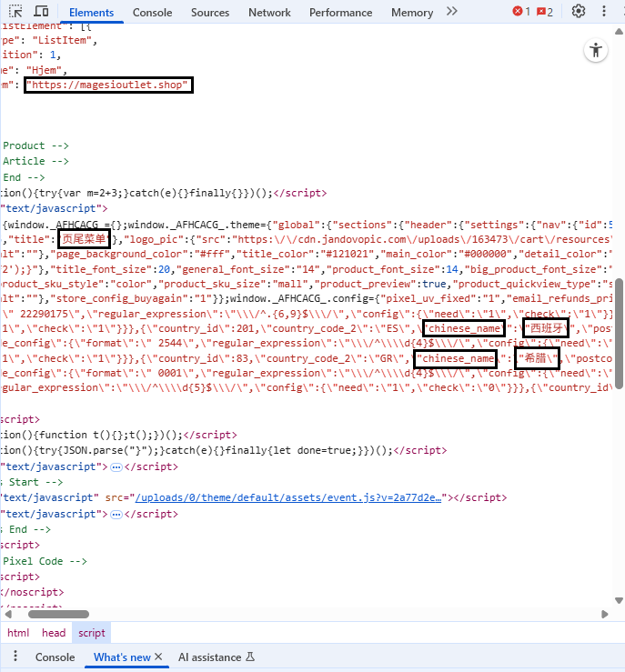Open the AI assistance drawer tab
Screen dimensions: 625x672
coord(216,657)
